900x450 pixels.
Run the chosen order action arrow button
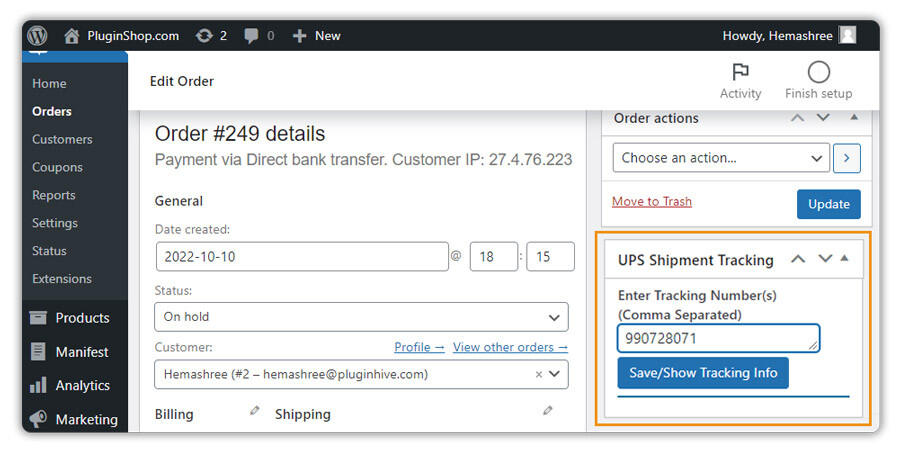(847, 158)
